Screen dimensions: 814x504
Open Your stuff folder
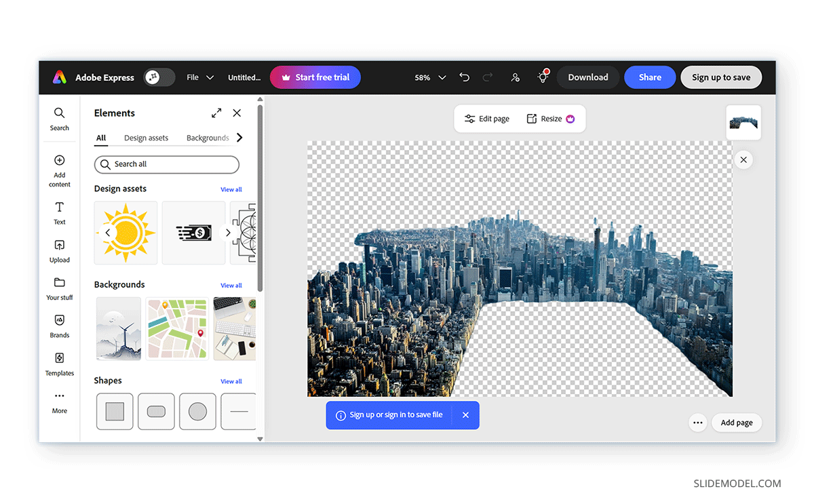(60, 288)
